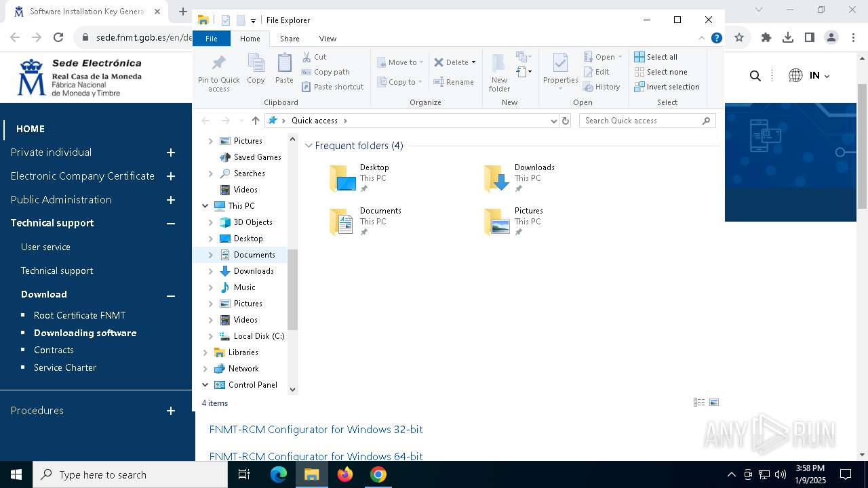Screen dimensions: 868x488
Task: Open Microsoft Edge from taskbar
Action: (279, 474)
